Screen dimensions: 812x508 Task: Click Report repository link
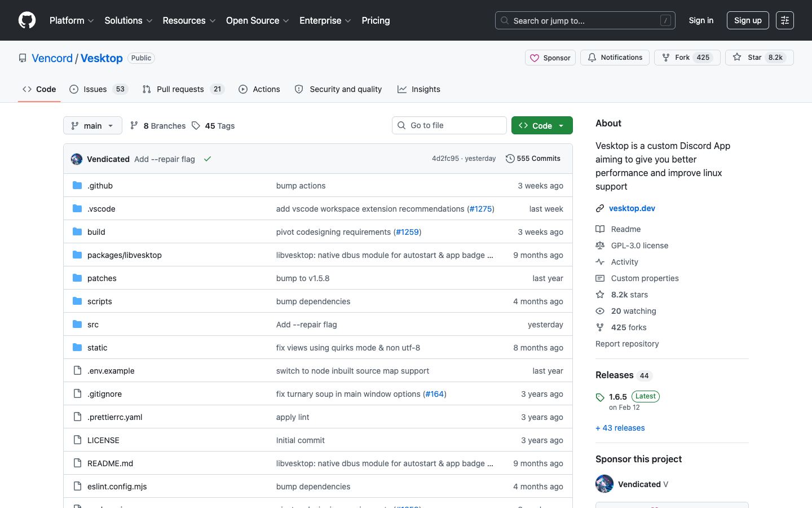(x=627, y=344)
